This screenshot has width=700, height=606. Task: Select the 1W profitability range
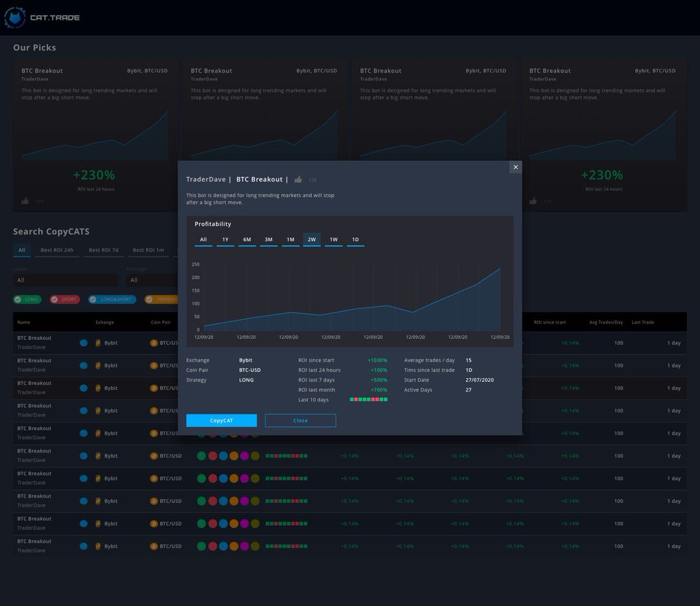point(334,240)
